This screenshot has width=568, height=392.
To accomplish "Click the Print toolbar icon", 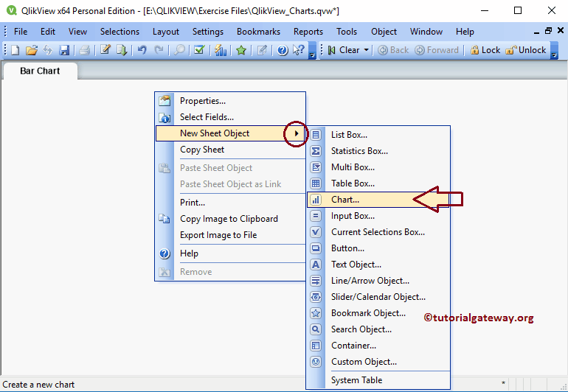I will click(x=84, y=50).
